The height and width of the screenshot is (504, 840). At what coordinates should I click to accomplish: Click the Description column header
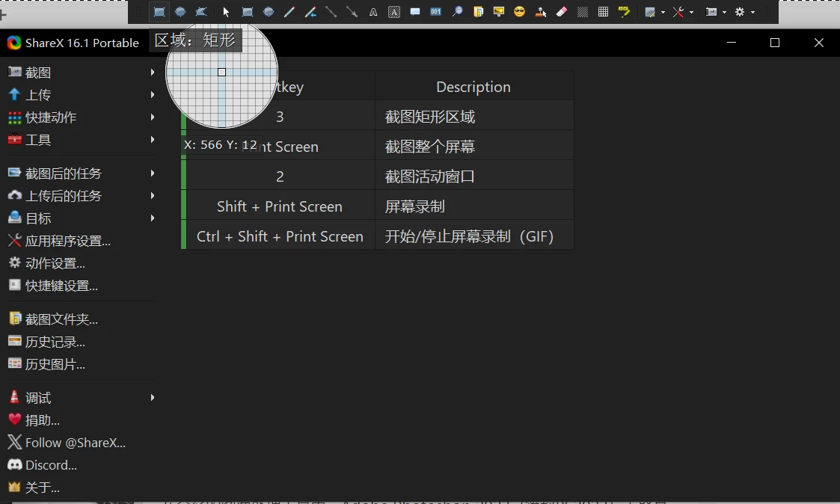coord(474,87)
